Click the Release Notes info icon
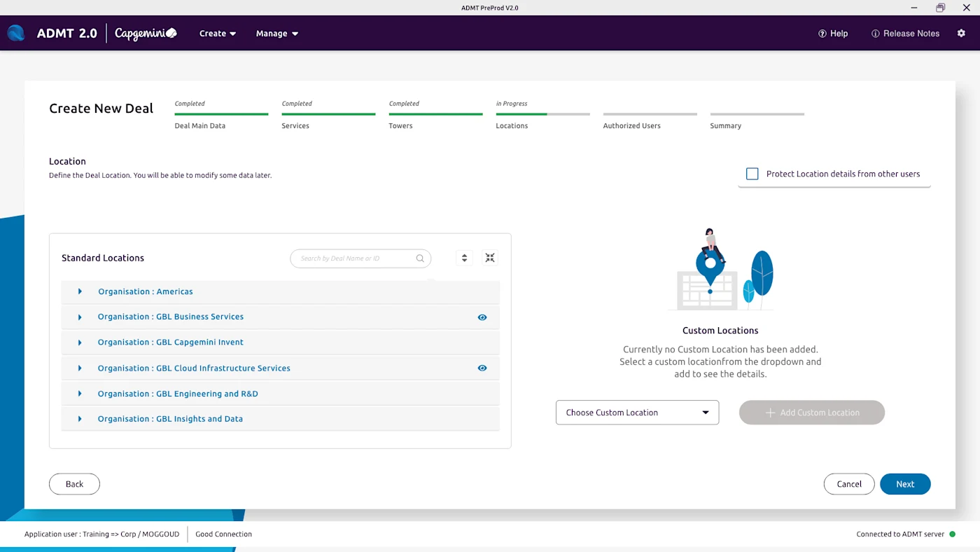This screenshot has height=552, width=980. [875, 34]
